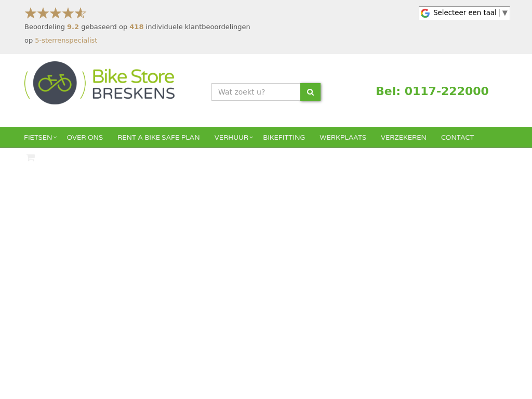This screenshot has width=532, height=399.
Task: Click the 9.2 rating score
Action: (73, 27)
